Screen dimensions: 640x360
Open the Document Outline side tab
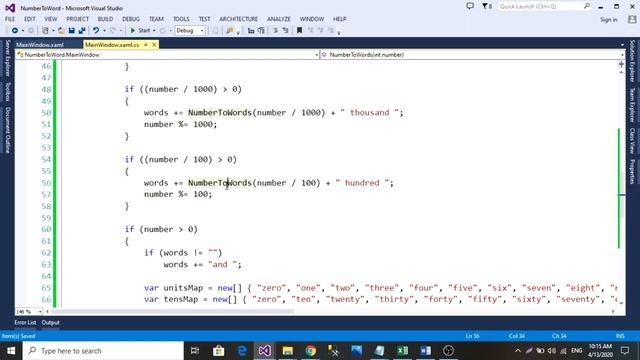pos(7,130)
